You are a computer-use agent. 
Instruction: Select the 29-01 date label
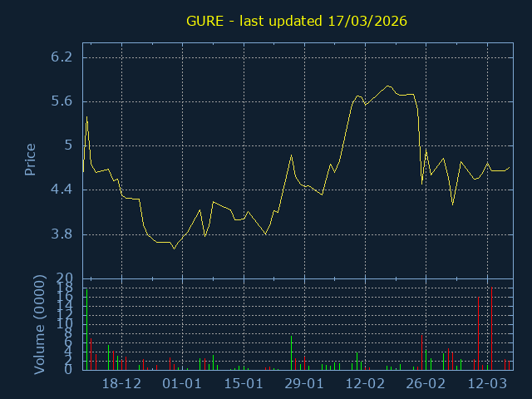click(x=304, y=384)
